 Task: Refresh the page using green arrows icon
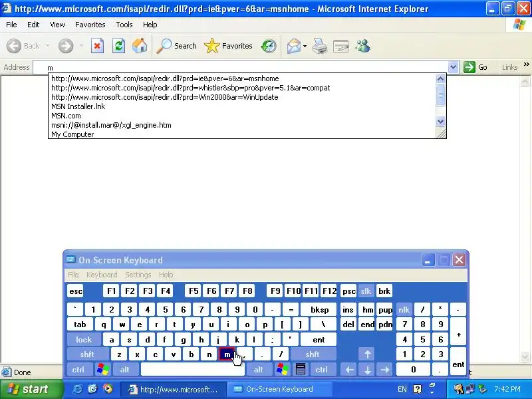point(119,46)
